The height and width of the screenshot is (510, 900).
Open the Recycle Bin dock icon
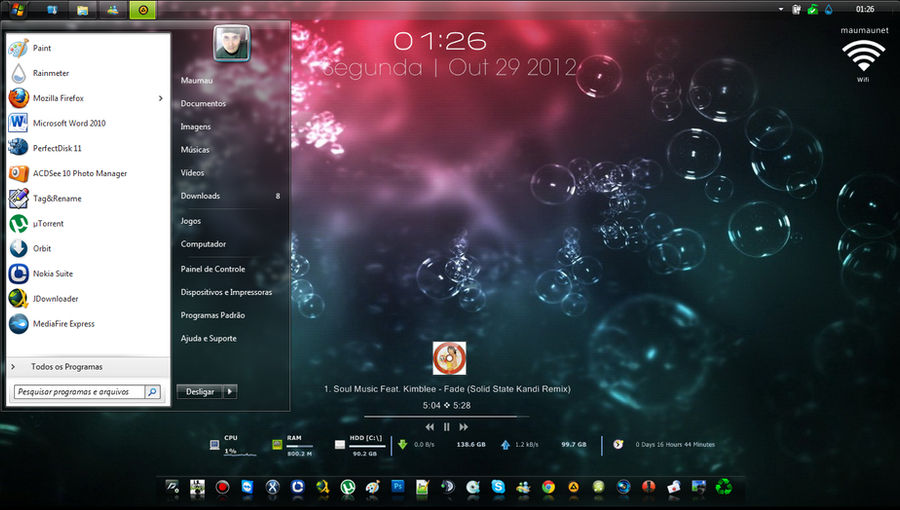(x=724, y=487)
